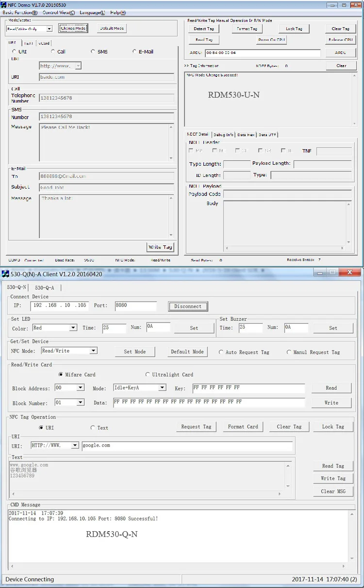Click the APDU send button
This screenshot has width=364, height=588.
[340, 52]
